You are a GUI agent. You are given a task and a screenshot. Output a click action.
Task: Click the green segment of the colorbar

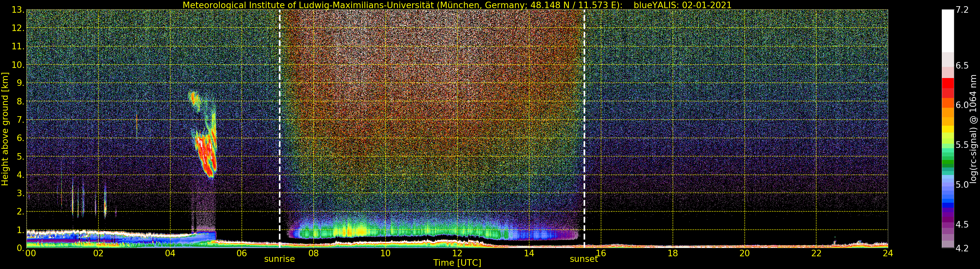(948, 162)
